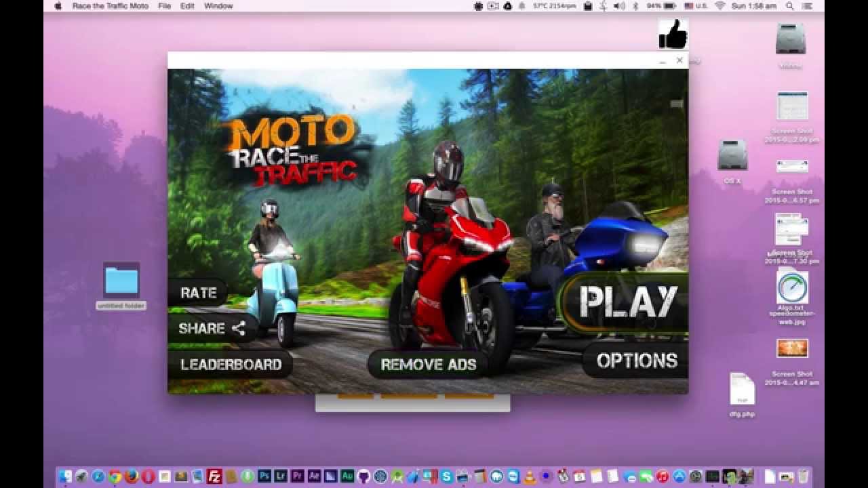868x488 pixels.
Task: Close the game window with the X
Action: pyautogui.click(x=679, y=60)
